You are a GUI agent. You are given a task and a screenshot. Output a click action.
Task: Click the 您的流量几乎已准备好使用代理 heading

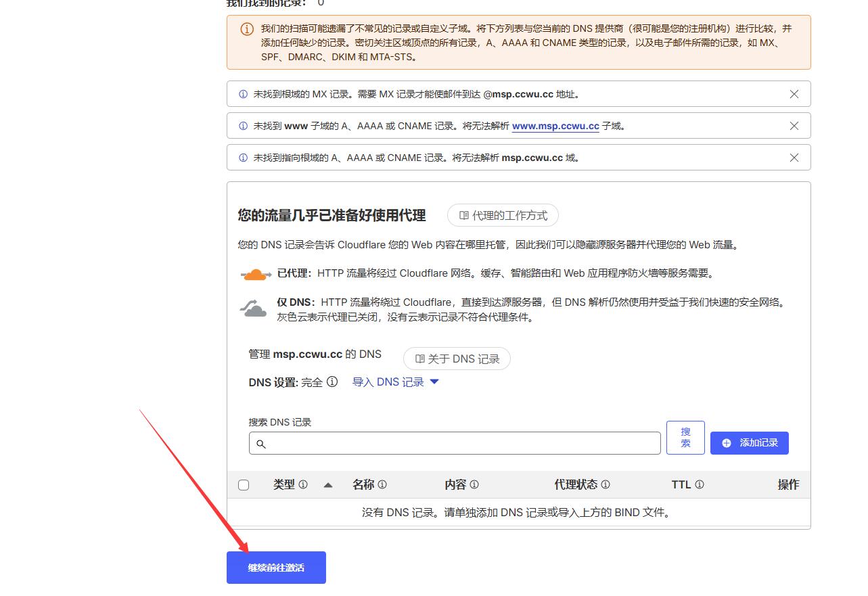[x=332, y=215]
